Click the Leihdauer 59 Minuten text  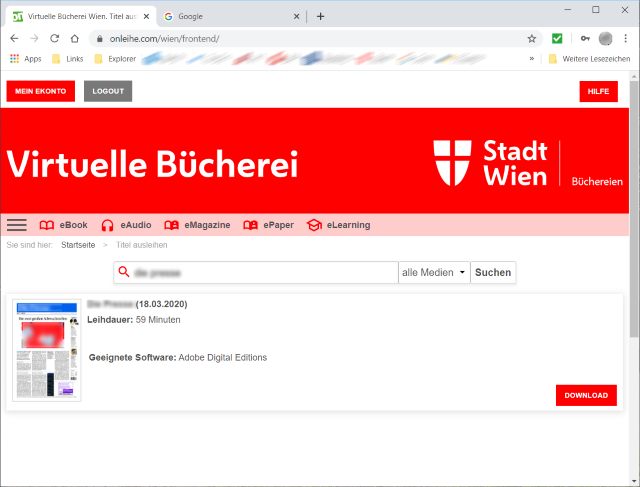pos(134,320)
